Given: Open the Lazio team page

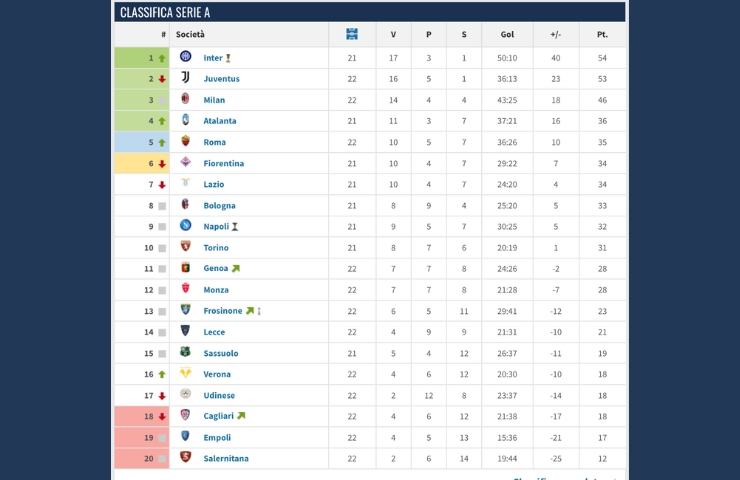Looking at the screenshot, I should point(214,184).
